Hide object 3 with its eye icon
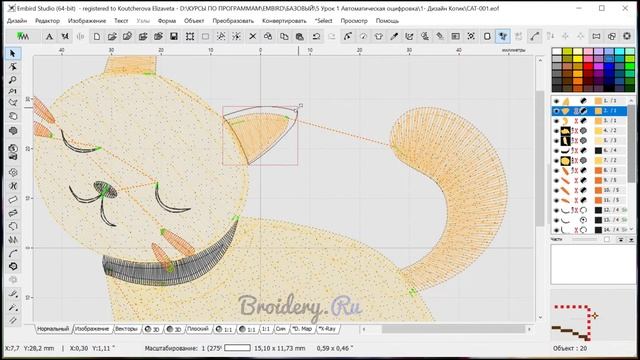 tap(556, 121)
